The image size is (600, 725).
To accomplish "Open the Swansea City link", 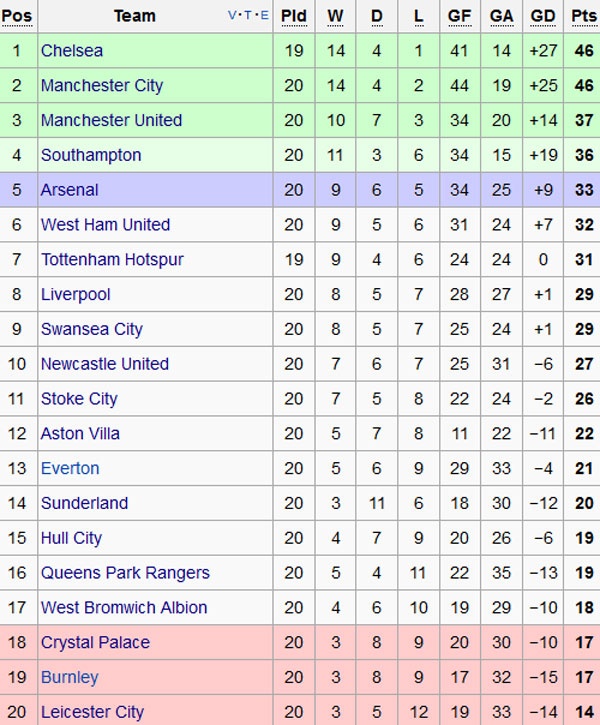I will (92, 329).
